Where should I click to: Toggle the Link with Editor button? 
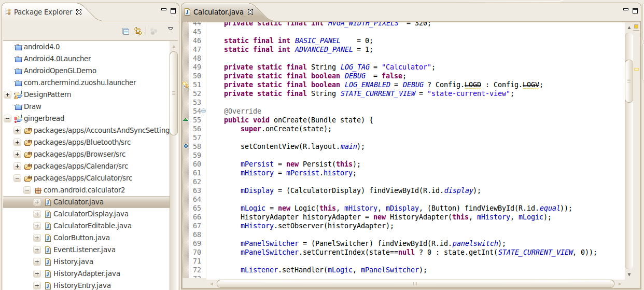pyautogui.click(x=138, y=31)
